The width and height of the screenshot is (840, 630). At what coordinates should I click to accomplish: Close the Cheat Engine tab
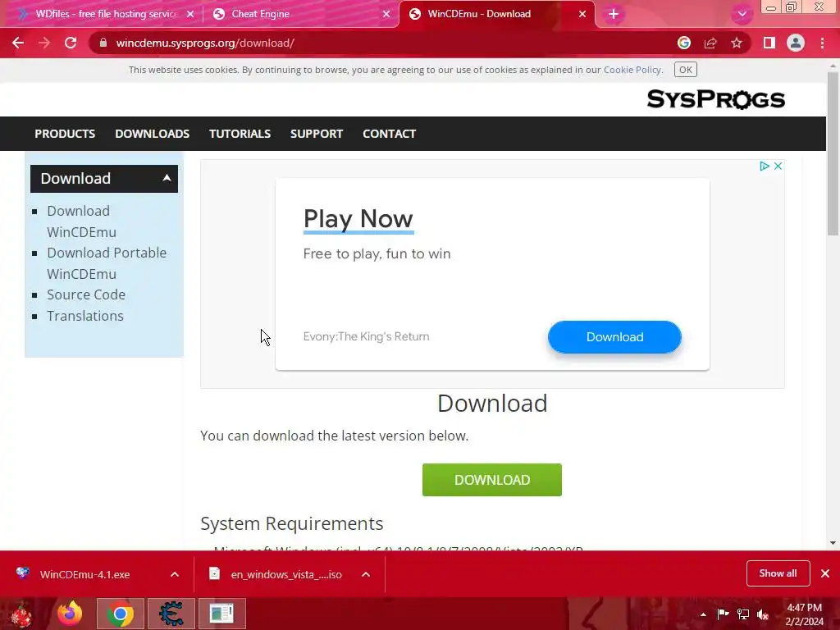click(x=386, y=14)
